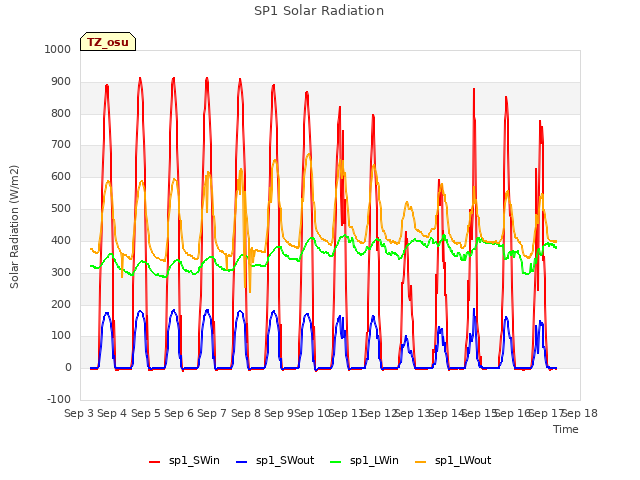Image resolution: width=640 pixels, height=480 pixels.
Task: Click the Sep 7 x-axis tick label
Action: tap(212, 413)
